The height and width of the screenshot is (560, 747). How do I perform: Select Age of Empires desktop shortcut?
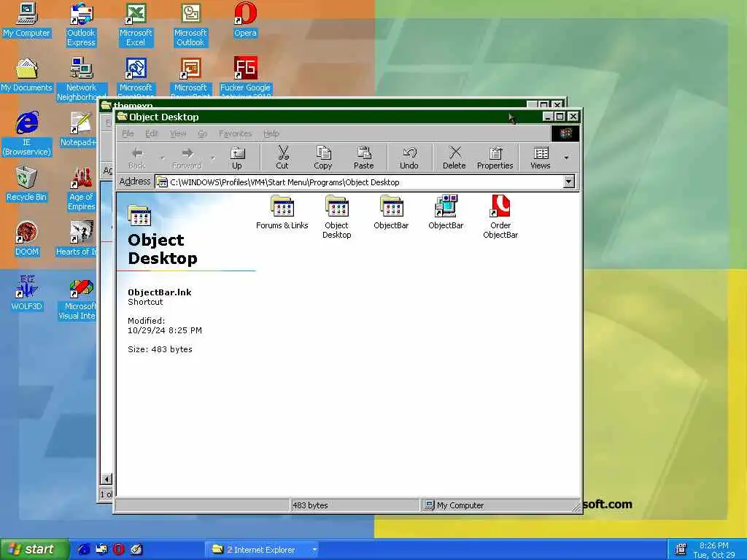pyautogui.click(x=81, y=189)
